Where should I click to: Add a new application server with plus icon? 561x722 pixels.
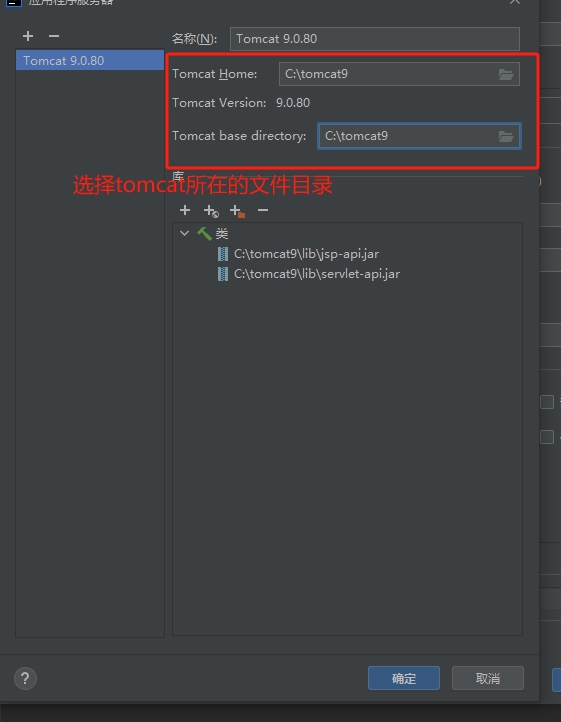point(28,36)
